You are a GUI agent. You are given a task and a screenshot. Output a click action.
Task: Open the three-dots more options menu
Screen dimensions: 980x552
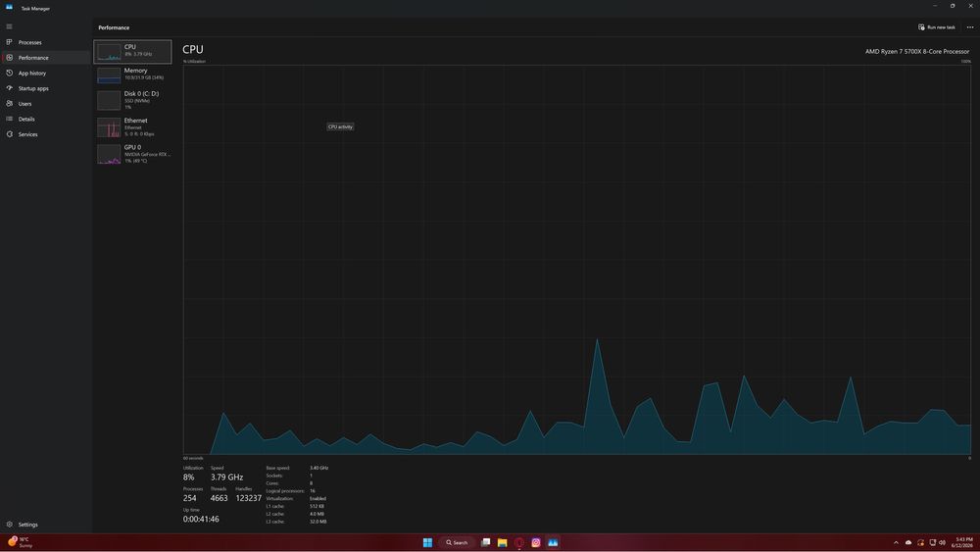(970, 26)
